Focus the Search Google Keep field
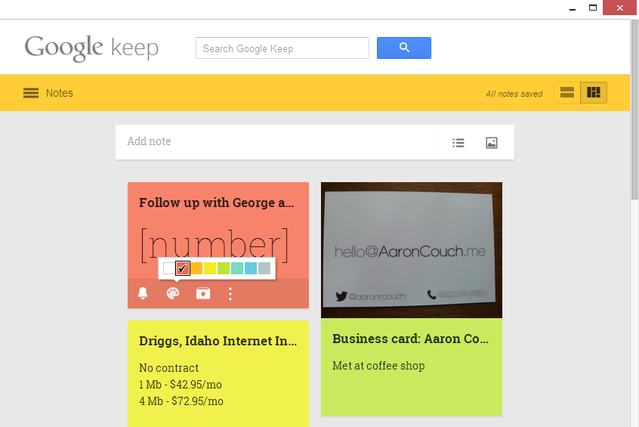The width and height of the screenshot is (639, 427). point(282,48)
